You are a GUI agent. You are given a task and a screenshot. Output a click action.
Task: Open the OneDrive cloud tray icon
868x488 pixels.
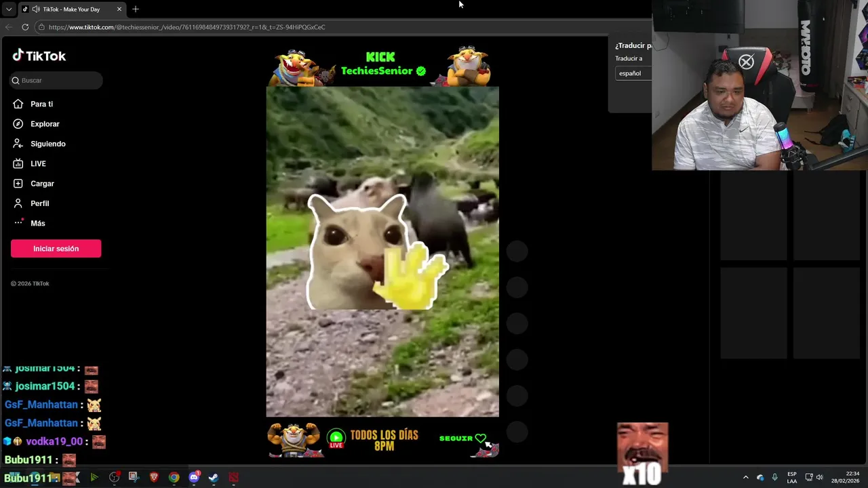(x=760, y=477)
